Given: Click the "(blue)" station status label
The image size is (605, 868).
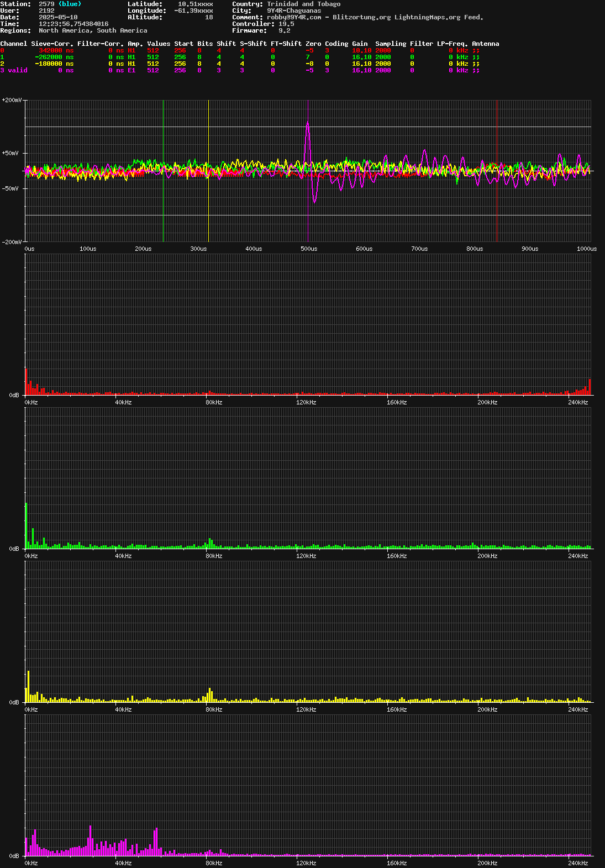Looking at the screenshot, I should click(x=70, y=4).
